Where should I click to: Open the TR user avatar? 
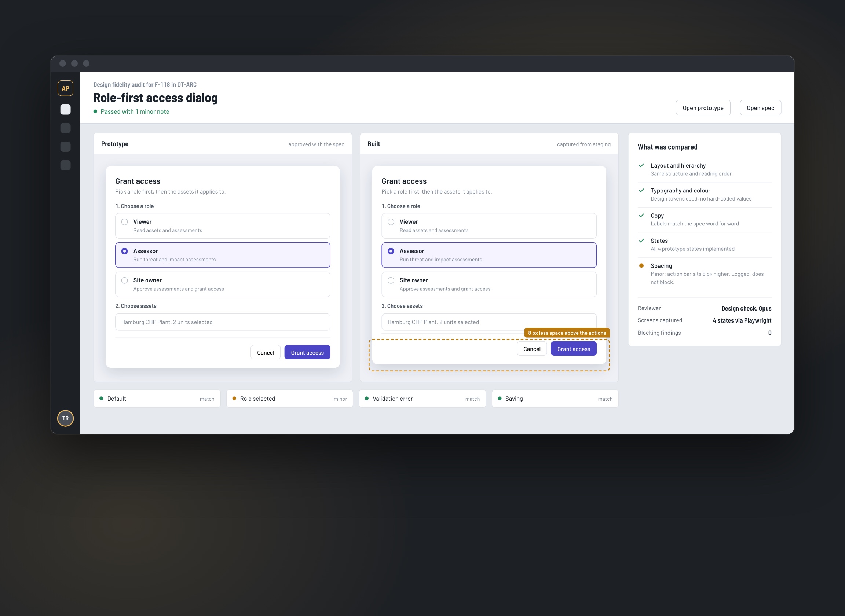tap(65, 418)
